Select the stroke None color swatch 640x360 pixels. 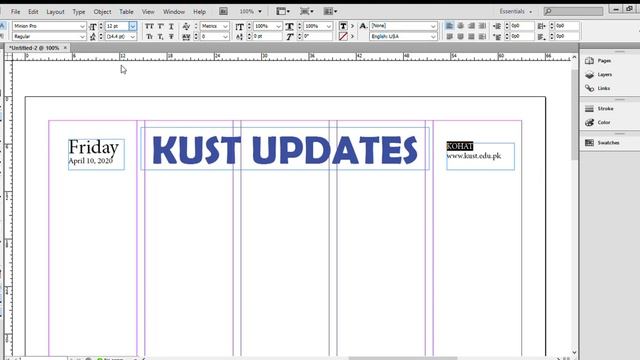coord(343,37)
